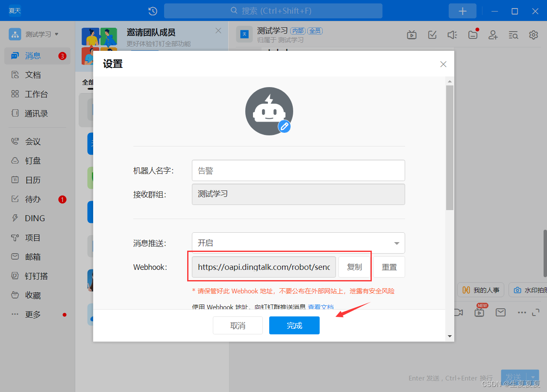547x392 pixels.
Task: Click the speaker announcement icon
Action: [452, 35]
